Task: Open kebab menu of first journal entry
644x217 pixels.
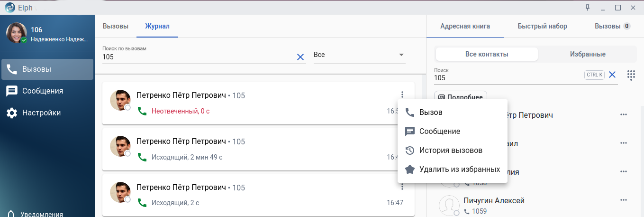Action: (x=402, y=94)
